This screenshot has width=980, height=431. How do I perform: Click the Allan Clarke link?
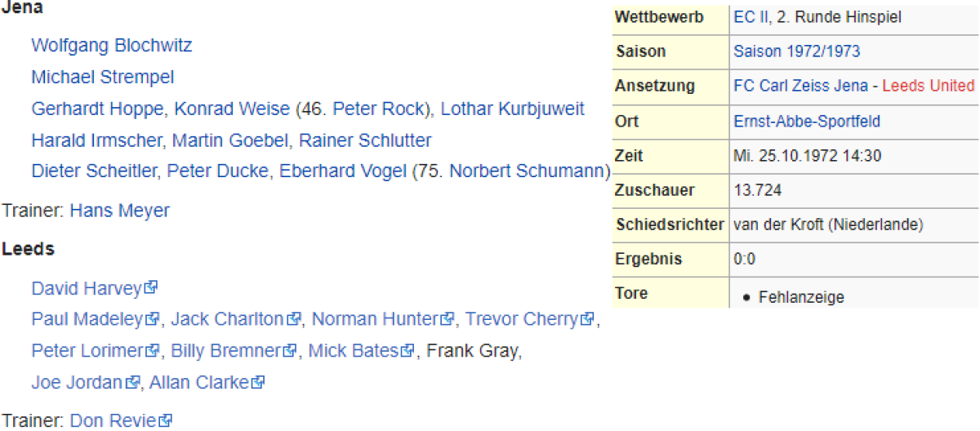coord(201,382)
